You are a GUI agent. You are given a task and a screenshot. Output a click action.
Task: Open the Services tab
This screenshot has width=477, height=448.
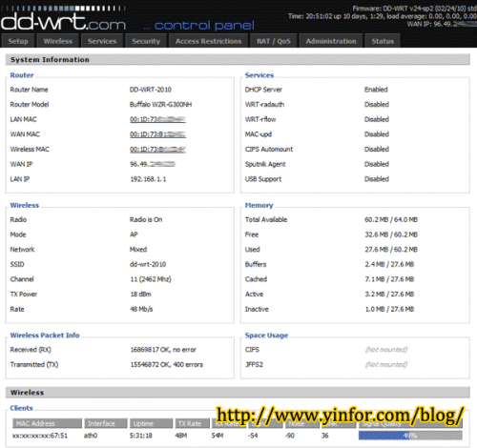pyautogui.click(x=102, y=41)
